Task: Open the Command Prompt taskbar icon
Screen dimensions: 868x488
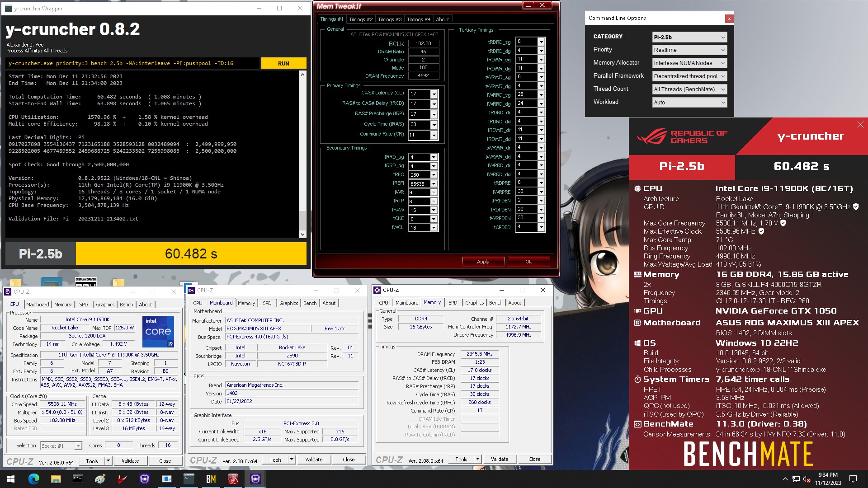Action: (x=78, y=479)
